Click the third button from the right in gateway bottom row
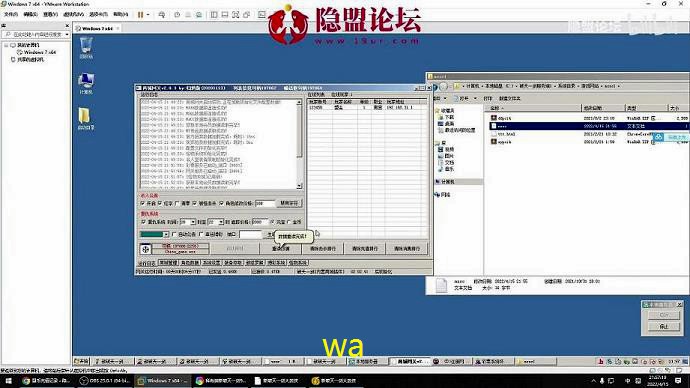 323,249
